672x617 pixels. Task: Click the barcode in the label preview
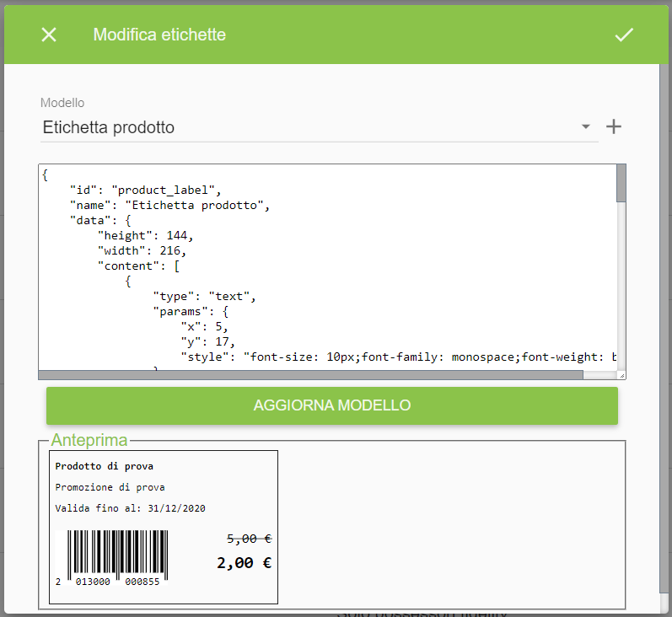pos(112,558)
